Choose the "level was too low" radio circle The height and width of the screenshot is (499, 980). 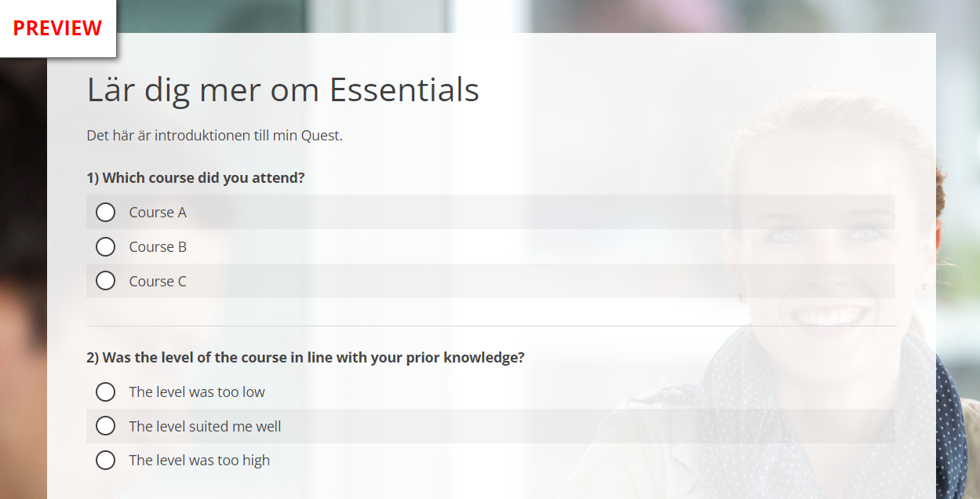(105, 392)
